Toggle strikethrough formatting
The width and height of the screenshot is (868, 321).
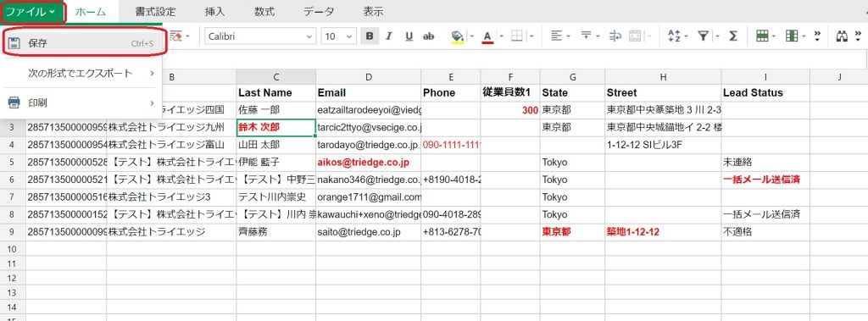tap(428, 36)
